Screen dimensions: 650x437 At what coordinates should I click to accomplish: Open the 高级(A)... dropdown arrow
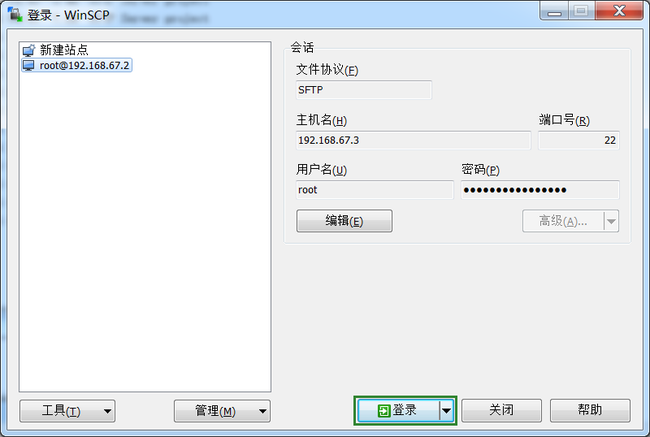(611, 221)
